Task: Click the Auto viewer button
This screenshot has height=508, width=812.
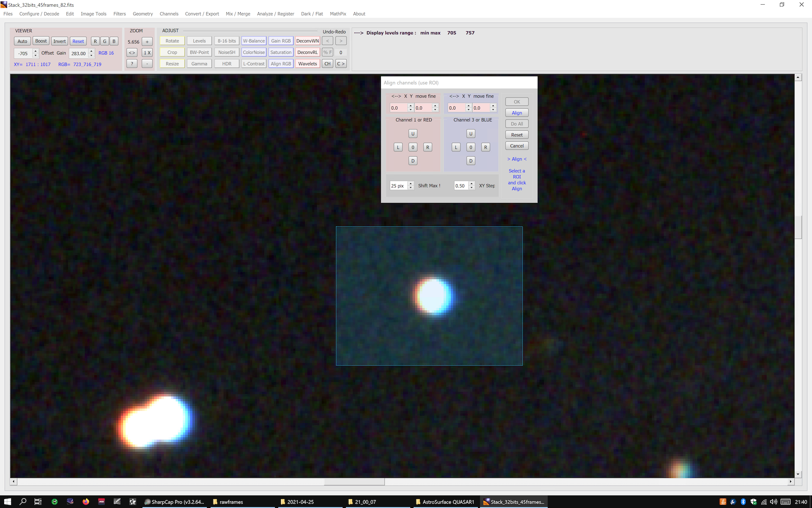Action: click(x=22, y=41)
